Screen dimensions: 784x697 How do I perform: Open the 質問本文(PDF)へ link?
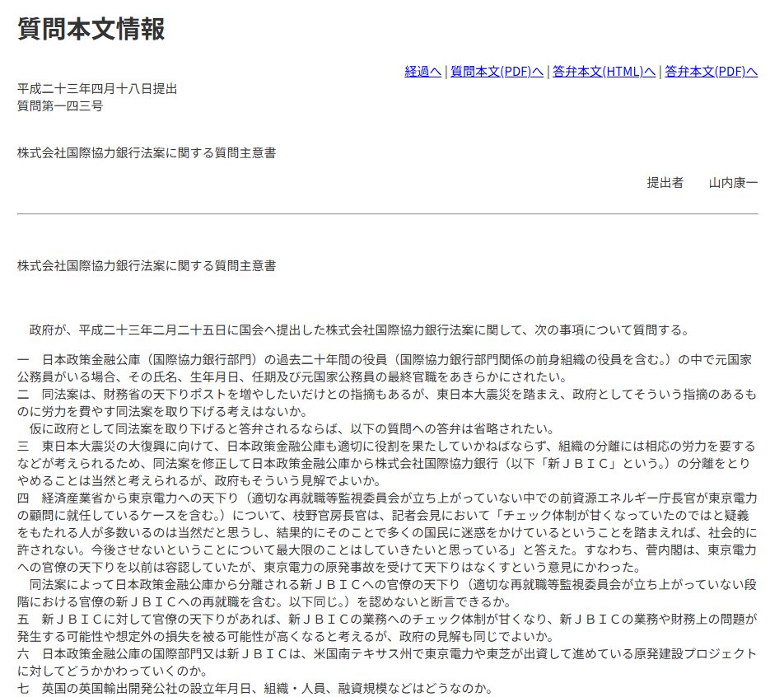[x=497, y=72]
